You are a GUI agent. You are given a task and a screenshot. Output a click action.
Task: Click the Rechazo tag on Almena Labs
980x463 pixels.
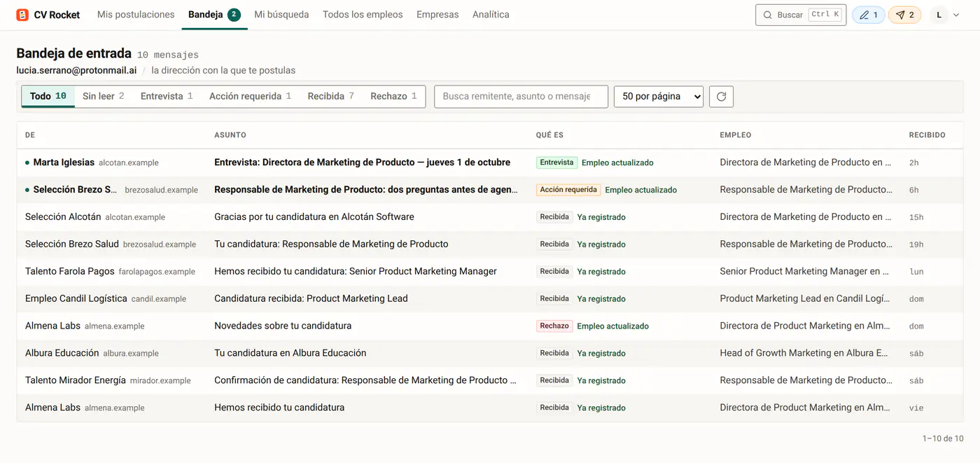[554, 326]
